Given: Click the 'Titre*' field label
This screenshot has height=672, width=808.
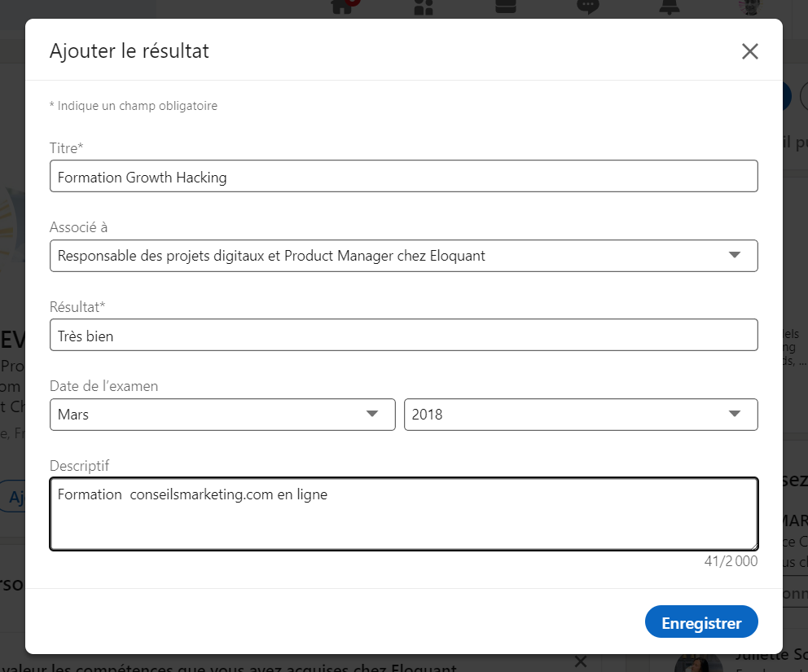Looking at the screenshot, I should pos(67,148).
